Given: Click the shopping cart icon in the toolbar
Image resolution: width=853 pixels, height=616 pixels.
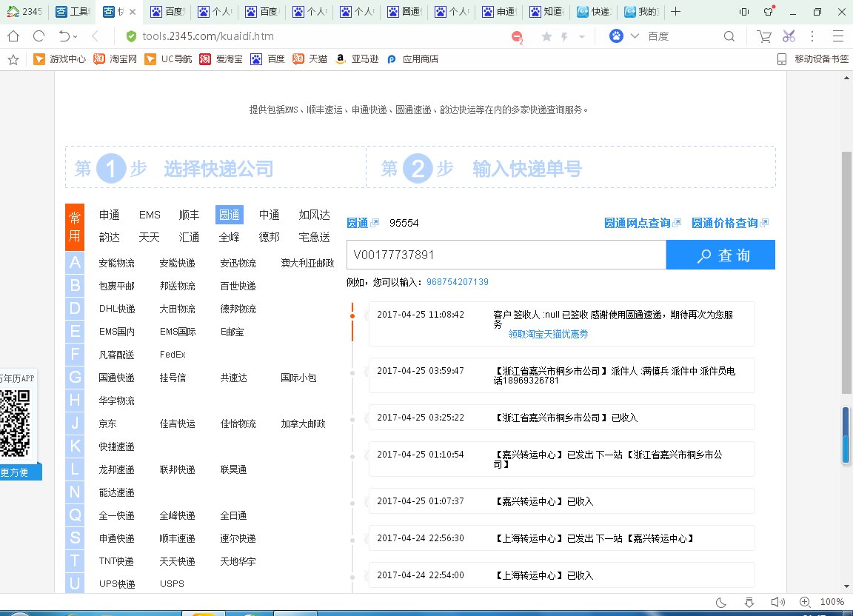Looking at the screenshot, I should pos(763,36).
